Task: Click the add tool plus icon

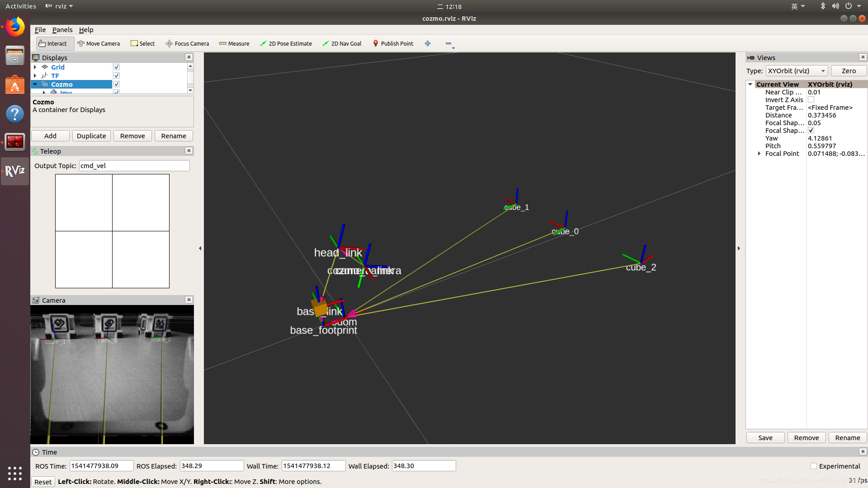Action: point(428,43)
